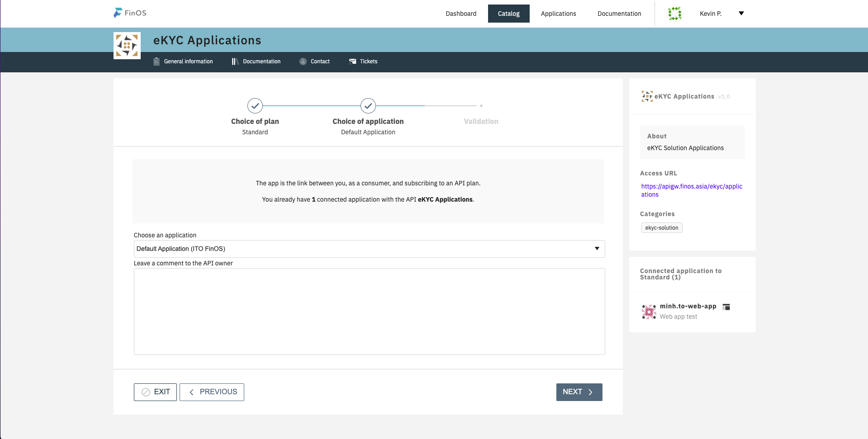Image resolution: width=868 pixels, height=439 pixels.
Task: Click the minh.to-web-app application avatar
Action: click(x=649, y=312)
